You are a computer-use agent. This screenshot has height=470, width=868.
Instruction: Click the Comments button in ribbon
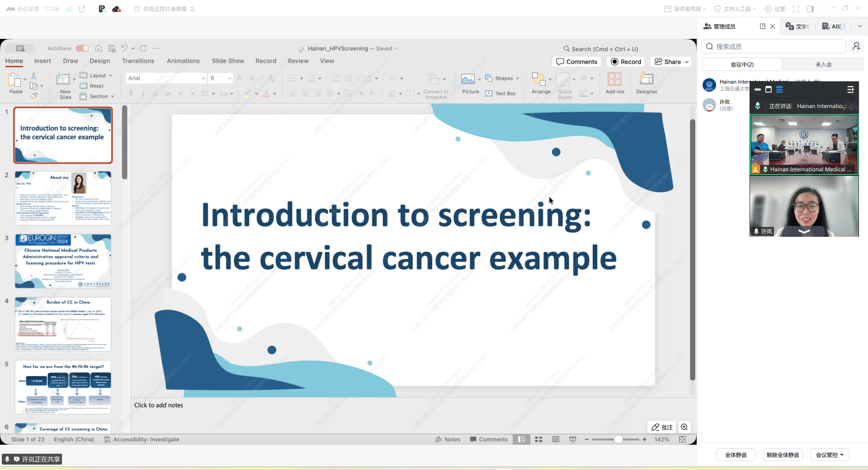pyautogui.click(x=576, y=62)
